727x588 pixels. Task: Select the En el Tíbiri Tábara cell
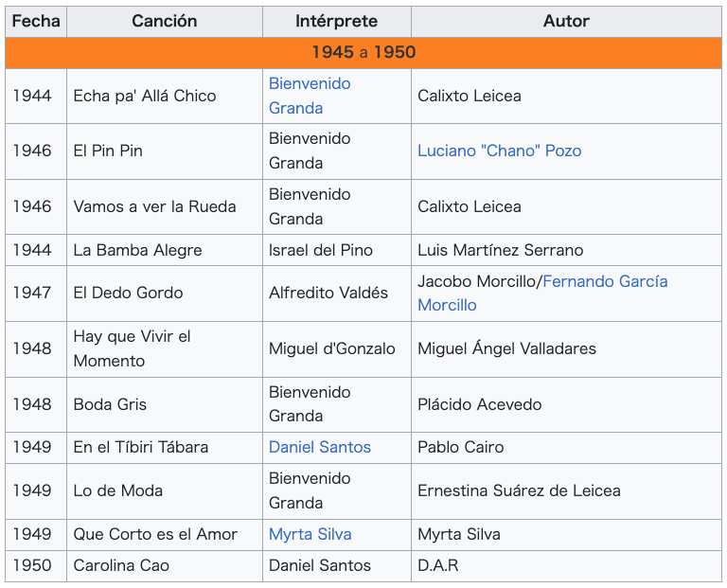point(165,448)
